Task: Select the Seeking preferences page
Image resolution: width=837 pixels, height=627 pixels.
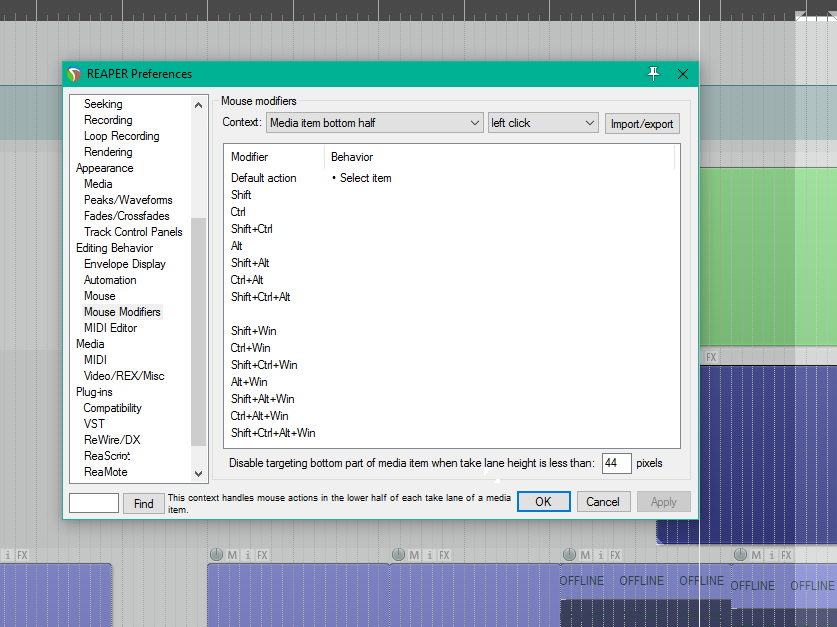Action: [x=103, y=104]
